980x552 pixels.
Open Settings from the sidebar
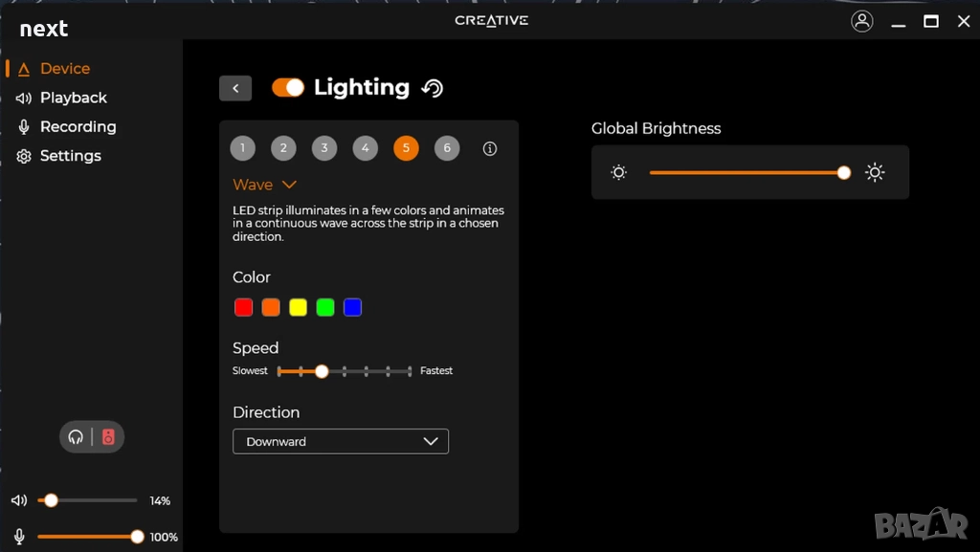(70, 156)
